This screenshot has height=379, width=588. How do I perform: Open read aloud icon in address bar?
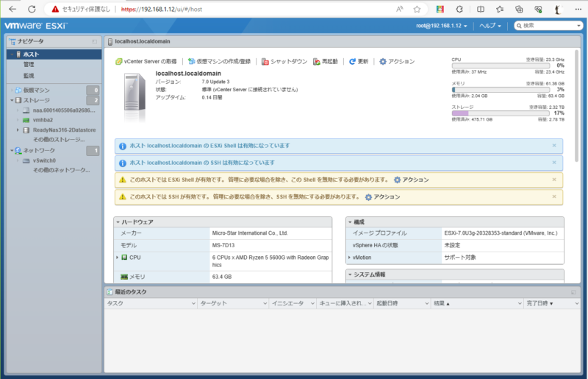click(400, 9)
